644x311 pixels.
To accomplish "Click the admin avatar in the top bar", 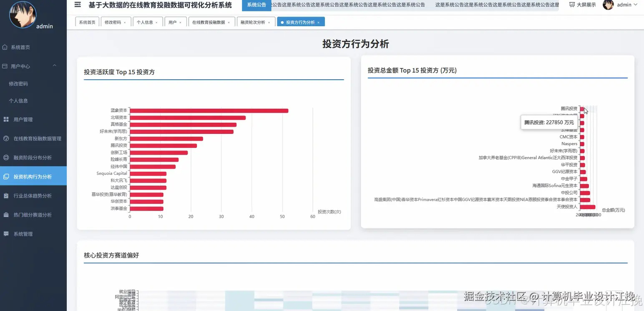I will (x=608, y=5).
